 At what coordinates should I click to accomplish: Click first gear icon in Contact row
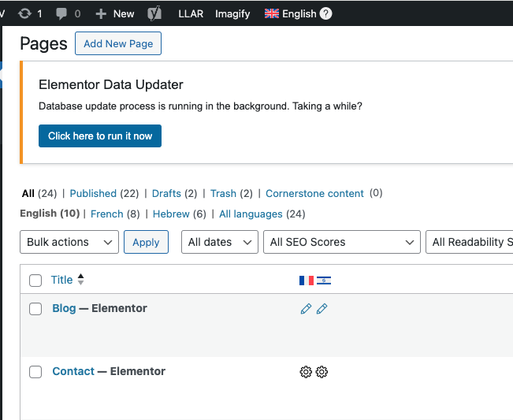[306, 372]
